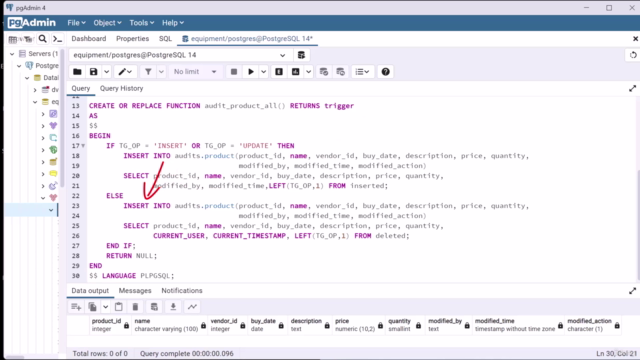Click the Save data changes icon
The width and height of the screenshot is (640, 360).
[x=154, y=307]
